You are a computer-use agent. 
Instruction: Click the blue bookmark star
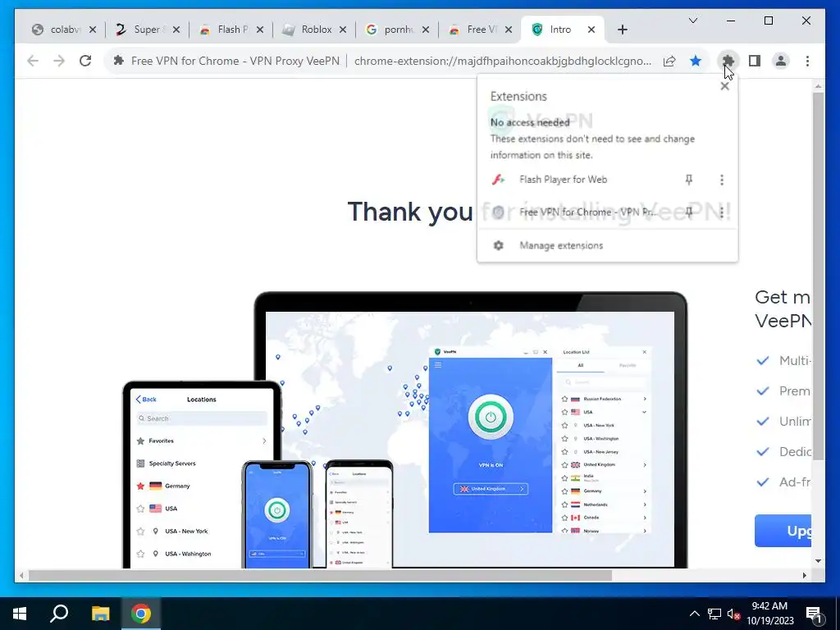pyautogui.click(x=696, y=61)
